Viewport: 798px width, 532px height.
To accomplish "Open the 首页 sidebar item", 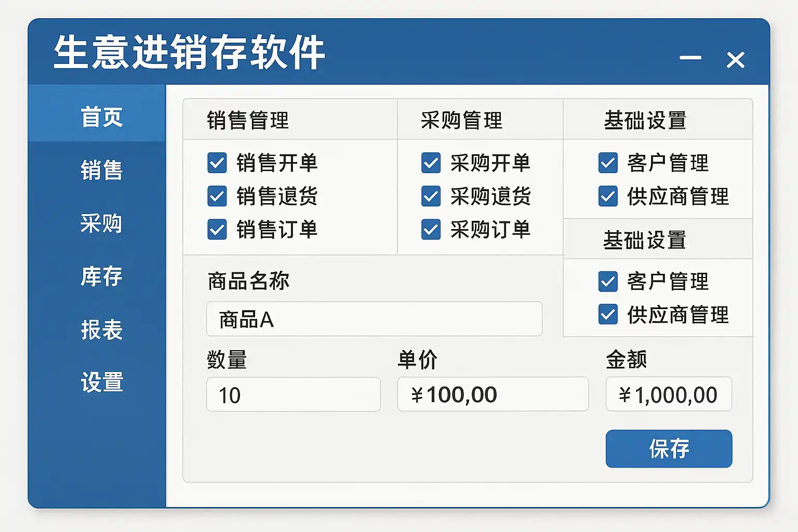I will (x=101, y=117).
